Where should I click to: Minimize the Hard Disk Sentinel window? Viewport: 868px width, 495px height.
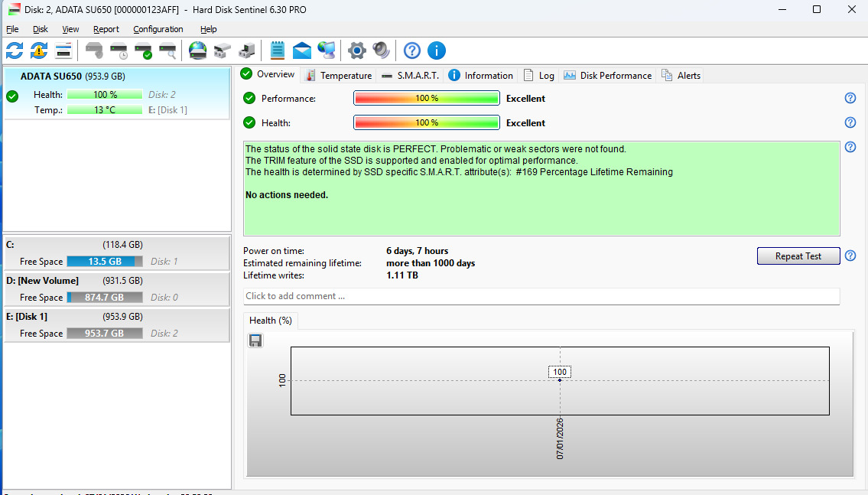pos(782,9)
